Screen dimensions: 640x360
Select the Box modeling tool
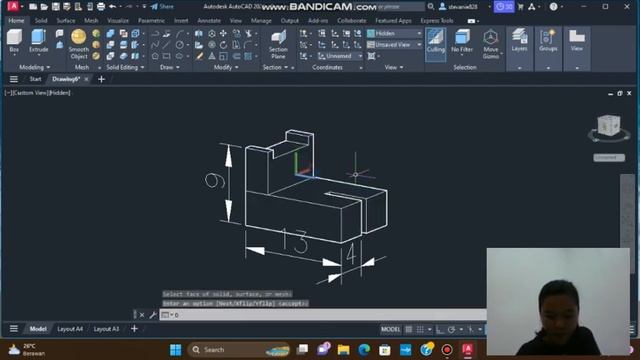[x=14, y=40]
